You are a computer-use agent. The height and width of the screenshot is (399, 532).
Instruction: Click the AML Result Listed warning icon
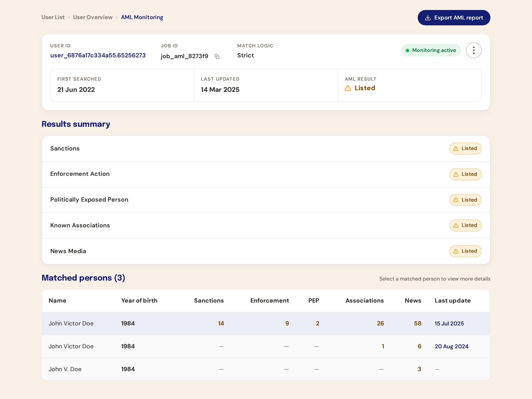pos(348,88)
